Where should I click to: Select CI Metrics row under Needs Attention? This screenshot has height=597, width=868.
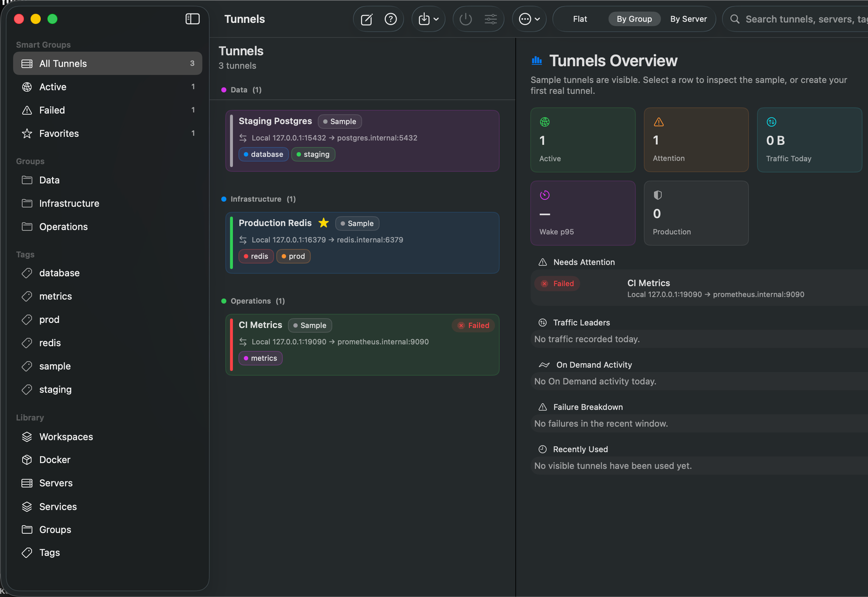(x=700, y=288)
